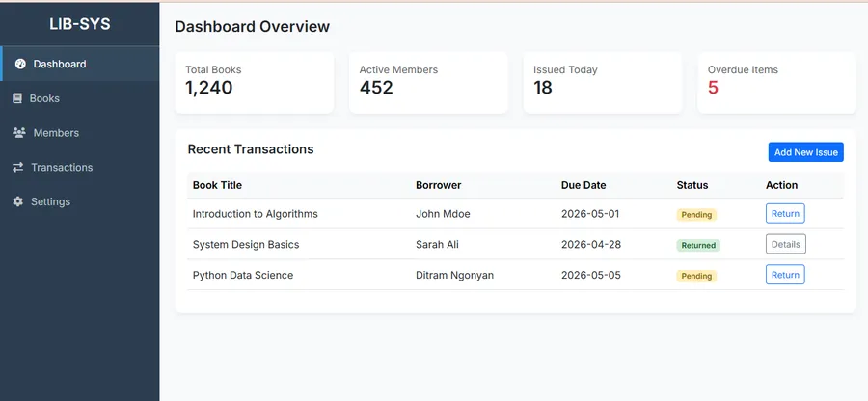Open the Members page

[x=80, y=133]
